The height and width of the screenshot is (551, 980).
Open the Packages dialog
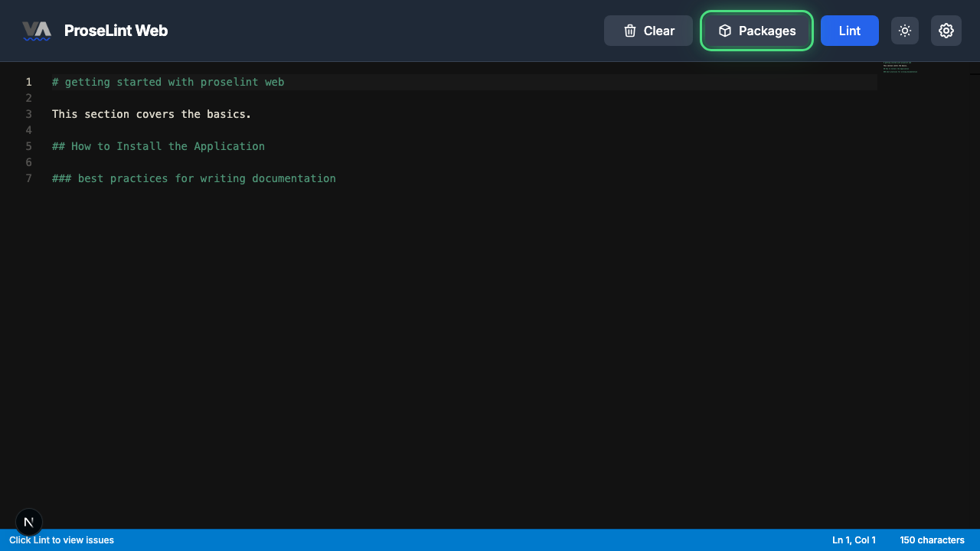point(756,31)
